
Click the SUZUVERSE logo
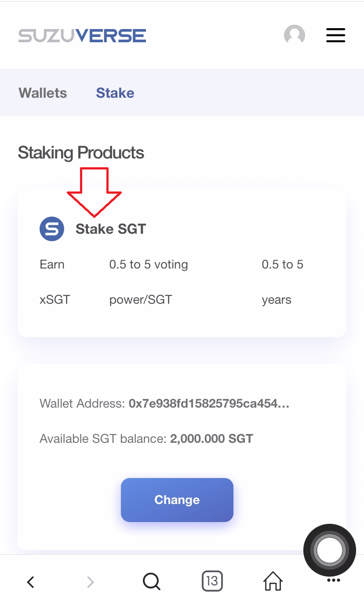click(x=82, y=36)
